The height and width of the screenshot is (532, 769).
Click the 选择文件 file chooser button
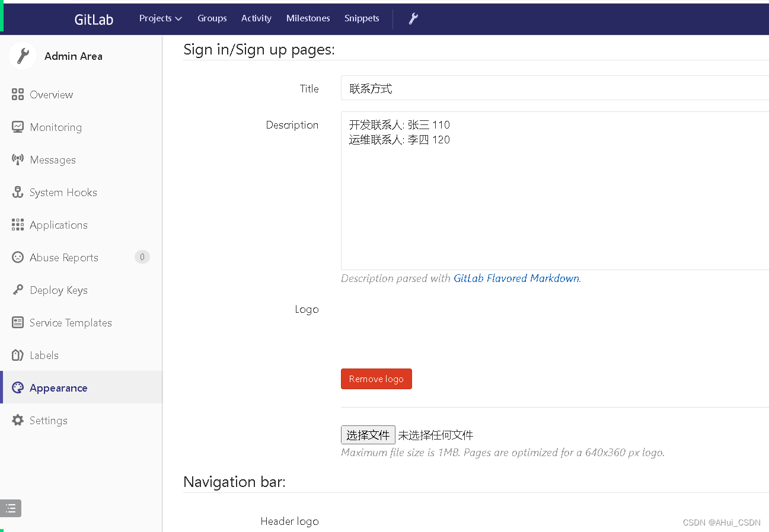click(368, 435)
